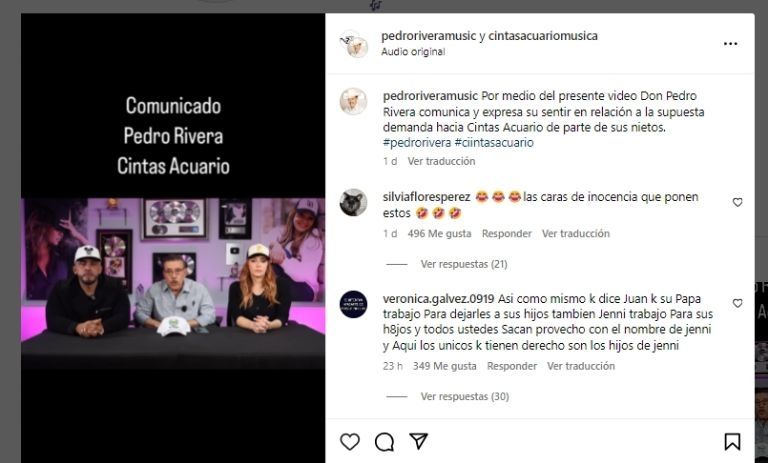Reply to veronica.galvez.0919's comment
The width and height of the screenshot is (768, 463).
512,366
